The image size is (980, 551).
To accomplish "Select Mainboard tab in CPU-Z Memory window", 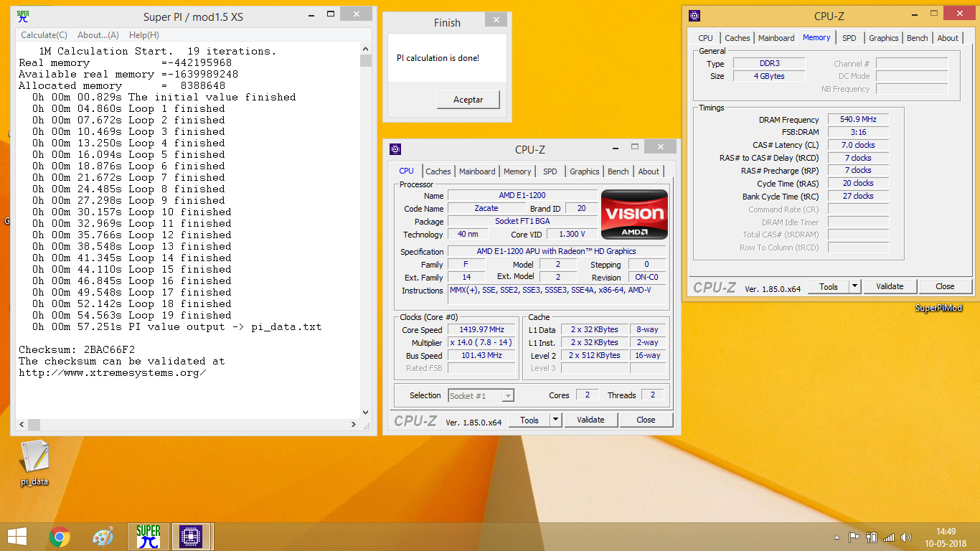I will tap(776, 38).
